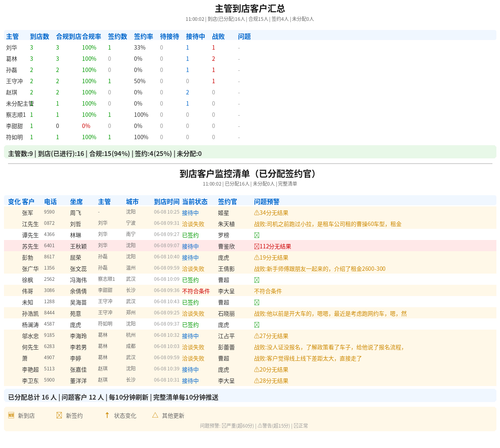This screenshot has width=500, height=448.
Task: Click the green check icon in row 1288
Action: [257, 302]
